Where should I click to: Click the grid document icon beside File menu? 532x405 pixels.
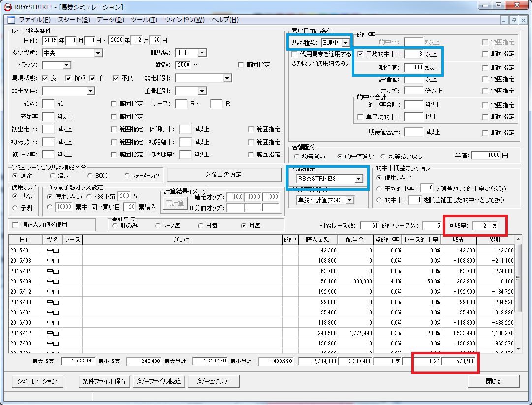click(11, 20)
